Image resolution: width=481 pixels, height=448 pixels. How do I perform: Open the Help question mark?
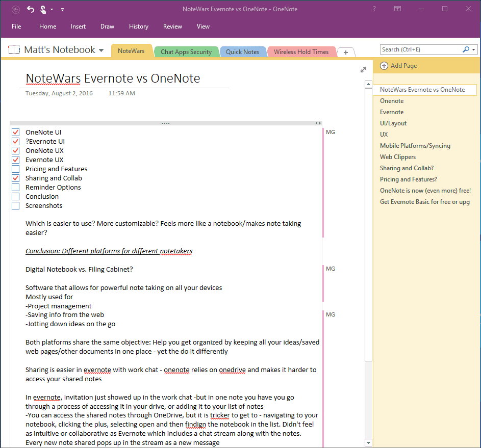374,9
